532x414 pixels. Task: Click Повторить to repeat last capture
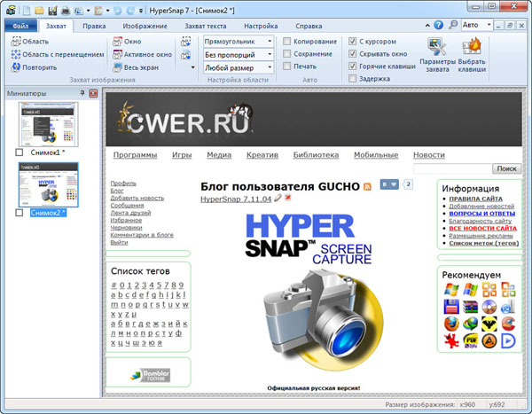pos(34,66)
